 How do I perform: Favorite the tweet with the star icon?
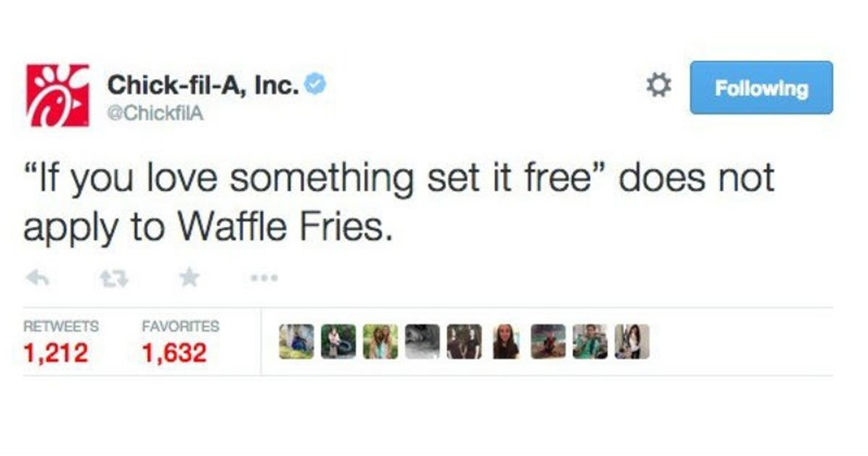click(190, 278)
